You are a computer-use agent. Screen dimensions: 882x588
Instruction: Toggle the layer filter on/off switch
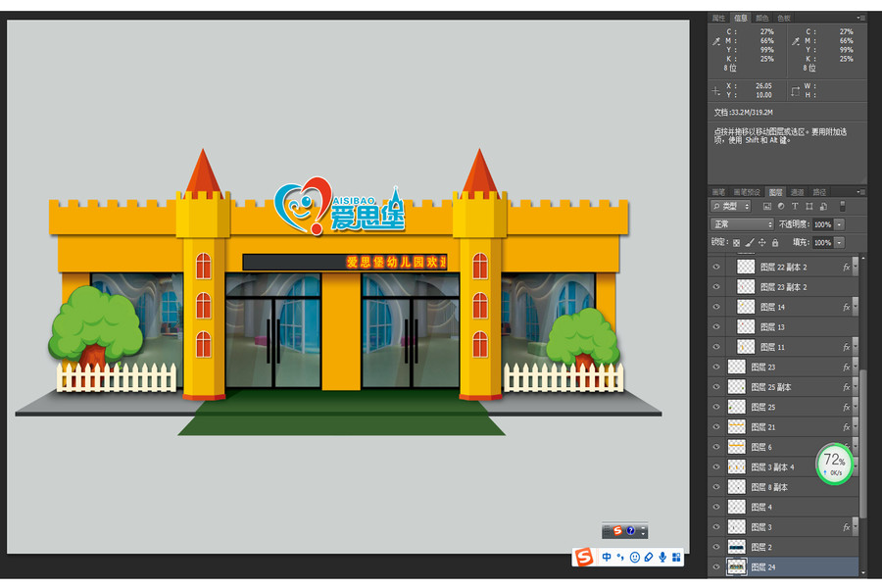point(842,207)
